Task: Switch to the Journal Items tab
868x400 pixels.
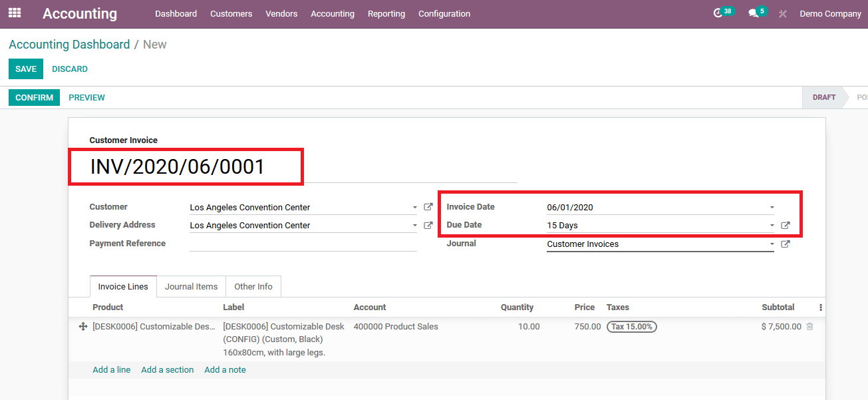Action: click(x=192, y=286)
